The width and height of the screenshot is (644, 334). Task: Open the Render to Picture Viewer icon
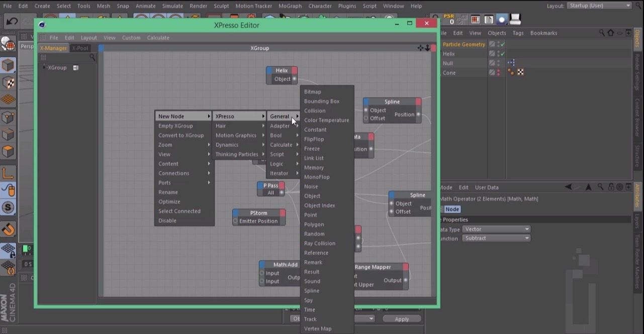coord(488,20)
